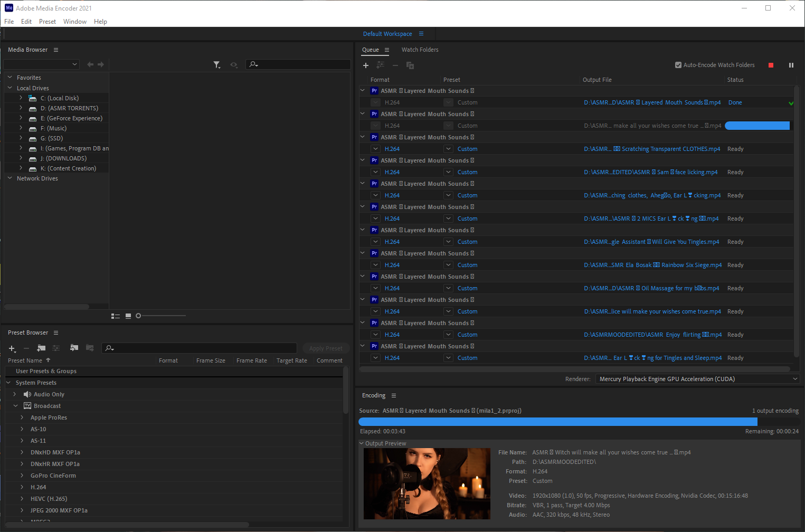Collapse System Presets group
Screen dimensions: 805x532
8,383
